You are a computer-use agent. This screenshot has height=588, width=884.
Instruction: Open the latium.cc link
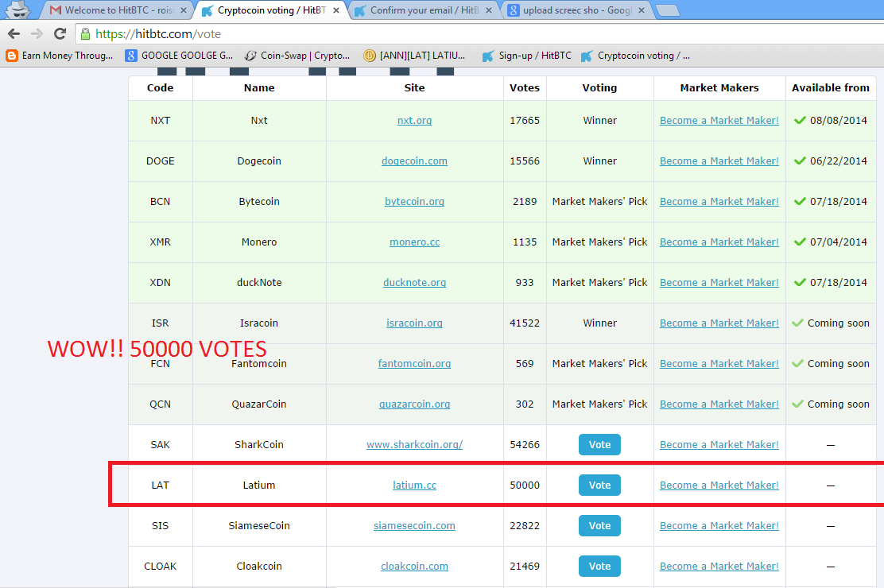point(414,485)
